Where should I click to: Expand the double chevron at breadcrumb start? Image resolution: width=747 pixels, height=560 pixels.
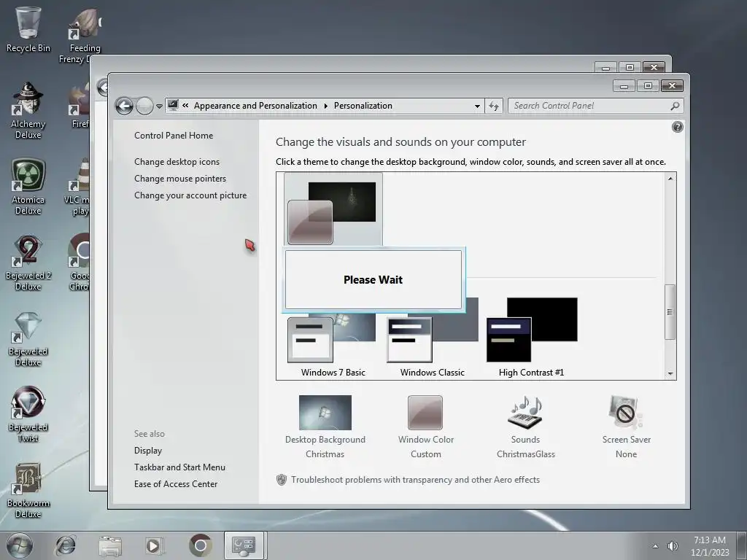(185, 106)
